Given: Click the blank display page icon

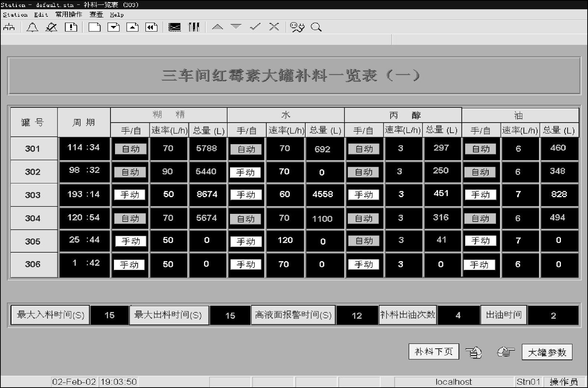Looking at the screenshot, I should [95, 27].
